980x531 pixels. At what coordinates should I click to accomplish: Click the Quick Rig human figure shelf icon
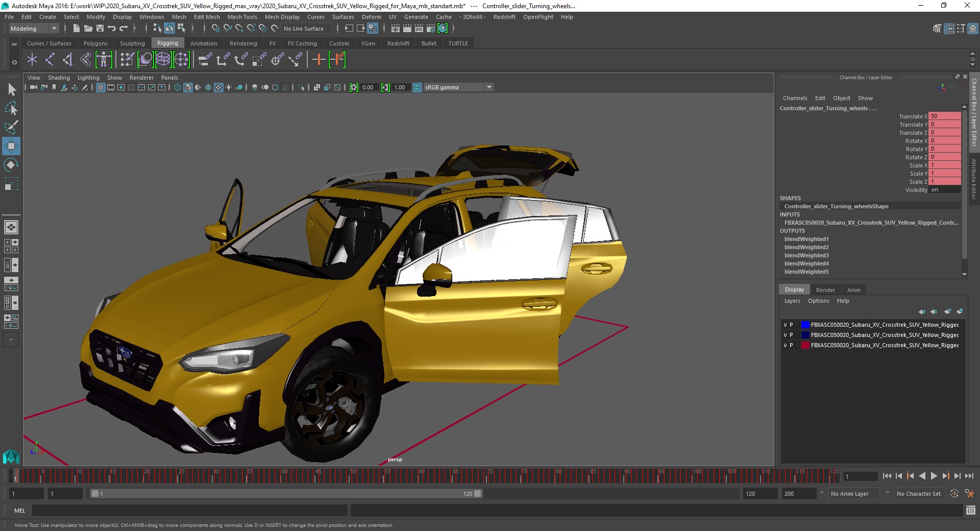click(104, 60)
